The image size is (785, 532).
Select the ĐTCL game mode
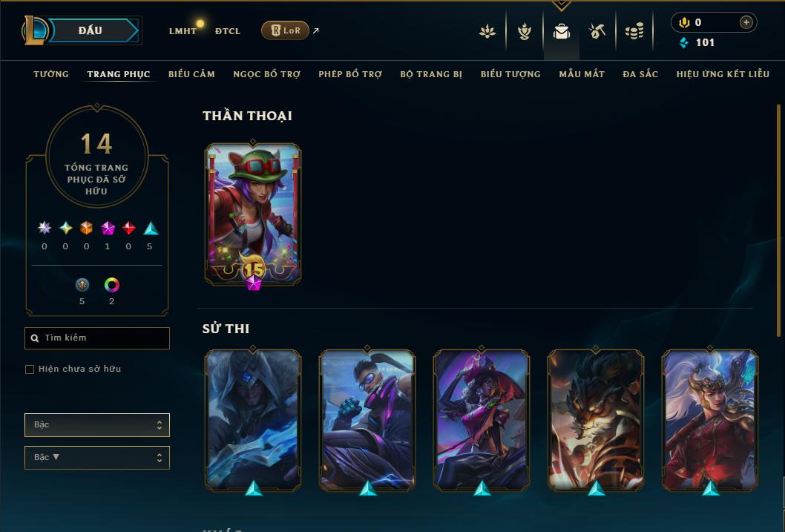[x=228, y=31]
